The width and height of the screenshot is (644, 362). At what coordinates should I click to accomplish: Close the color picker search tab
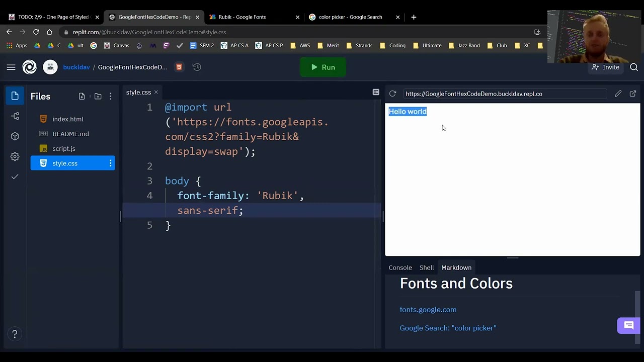(x=397, y=17)
